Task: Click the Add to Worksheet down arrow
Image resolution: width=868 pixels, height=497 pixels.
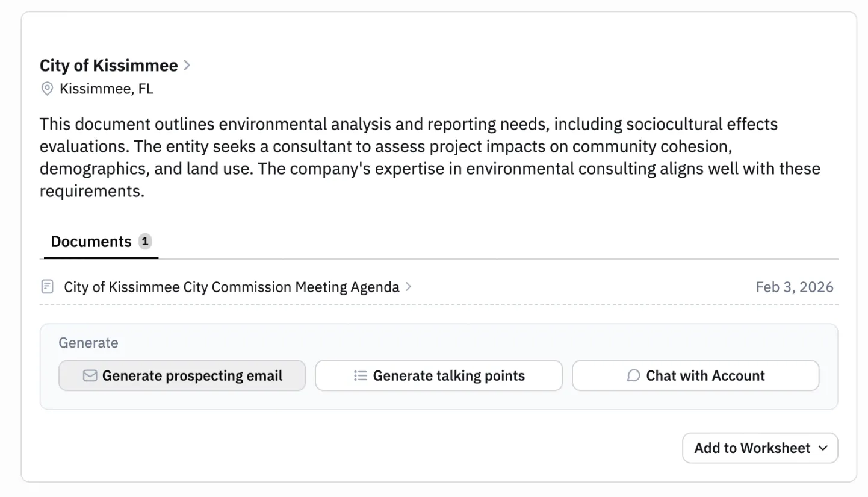Action: click(x=823, y=448)
